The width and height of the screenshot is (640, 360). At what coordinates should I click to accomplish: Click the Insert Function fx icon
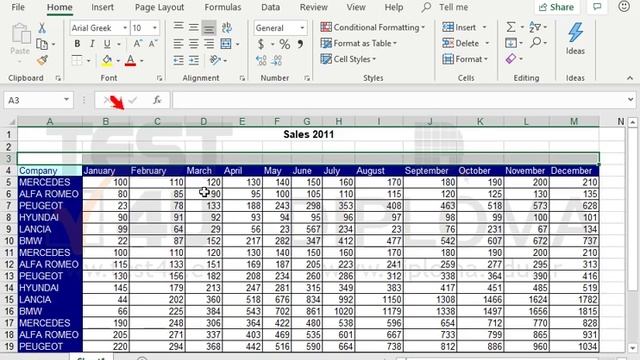coord(157,100)
